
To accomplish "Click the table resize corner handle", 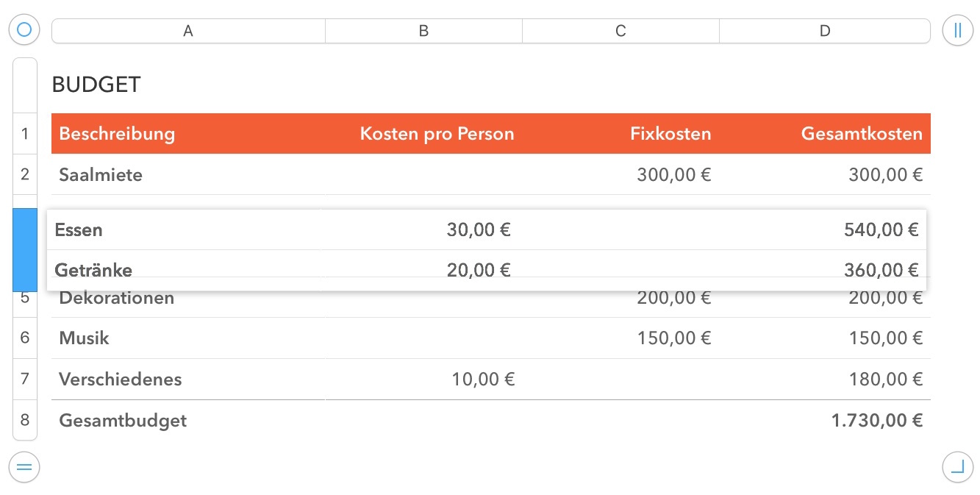I will click(x=957, y=466).
